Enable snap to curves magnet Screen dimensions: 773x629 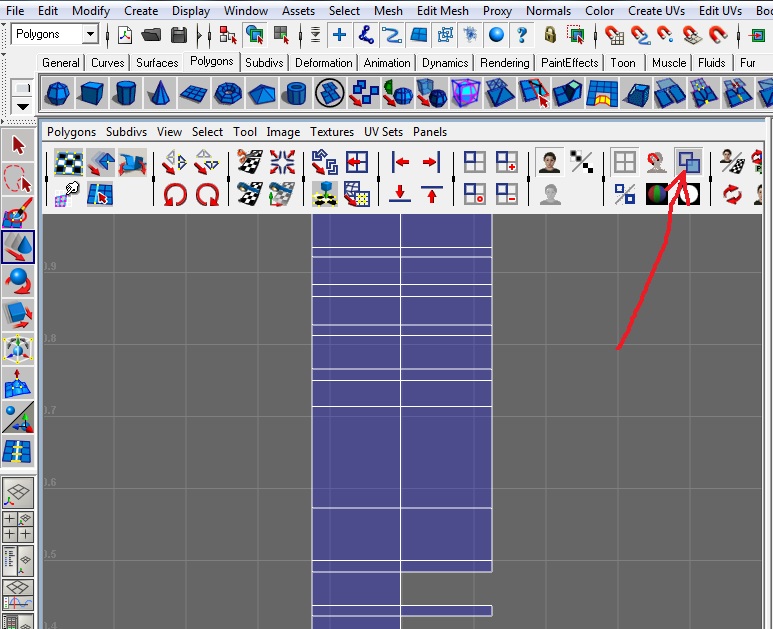point(640,35)
